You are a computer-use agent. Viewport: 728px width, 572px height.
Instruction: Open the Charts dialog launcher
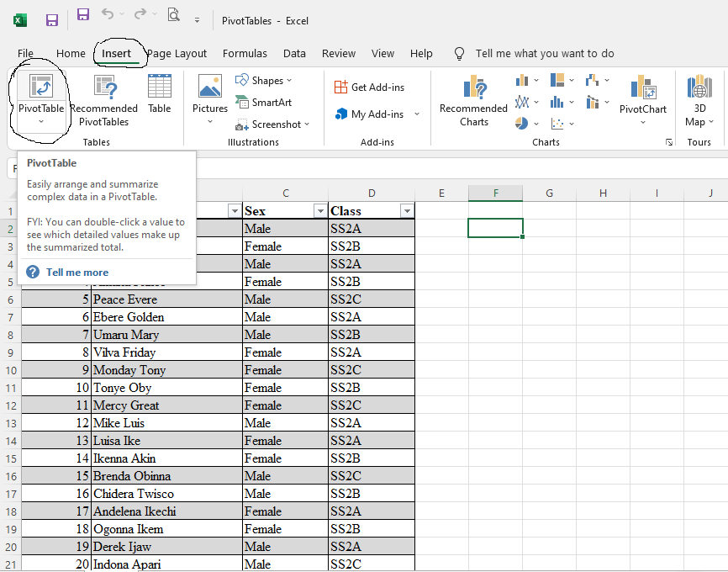(668, 142)
